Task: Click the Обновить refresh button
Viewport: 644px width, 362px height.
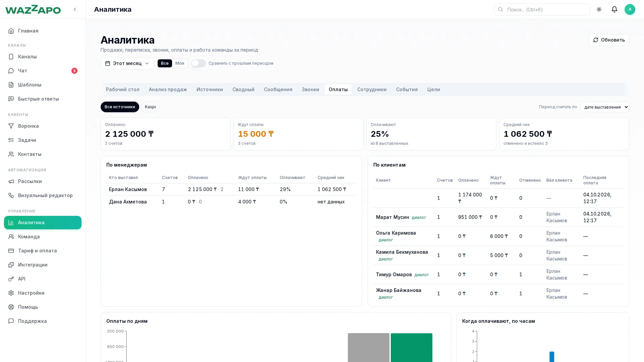Action: (609, 40)
